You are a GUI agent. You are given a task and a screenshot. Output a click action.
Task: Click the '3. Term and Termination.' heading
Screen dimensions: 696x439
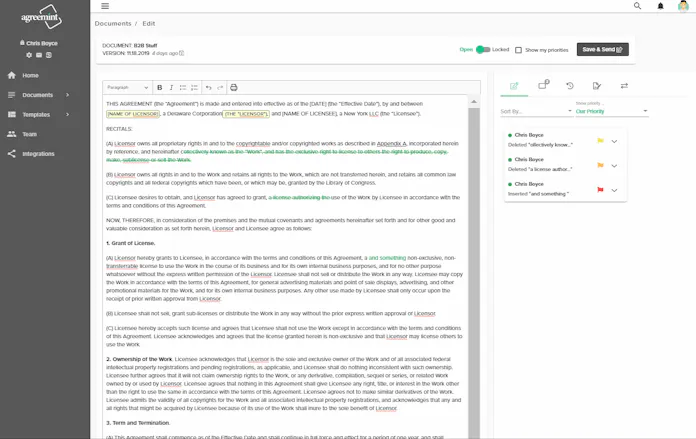click(138, 423)
